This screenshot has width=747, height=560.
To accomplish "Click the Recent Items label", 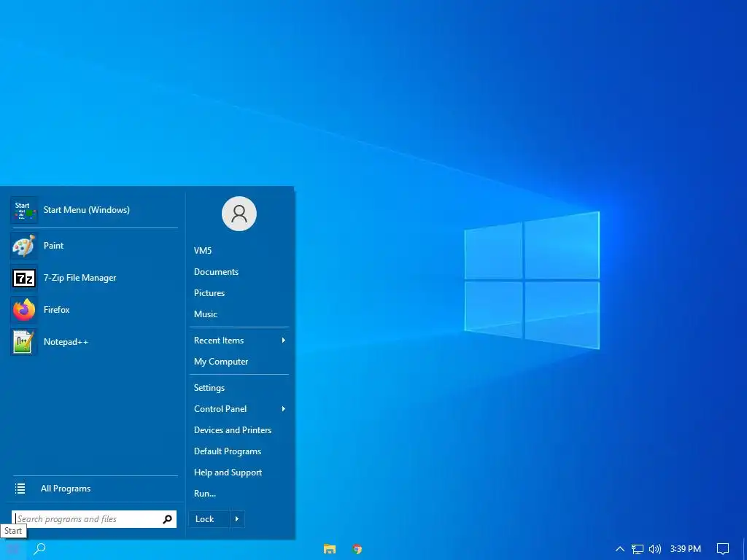I will [x=219, y=341].
